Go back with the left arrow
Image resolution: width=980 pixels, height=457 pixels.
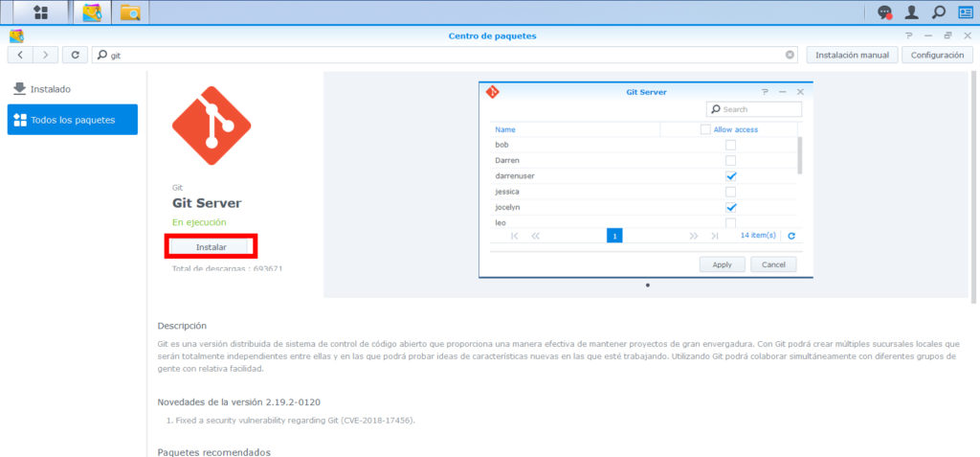[20, 56]
